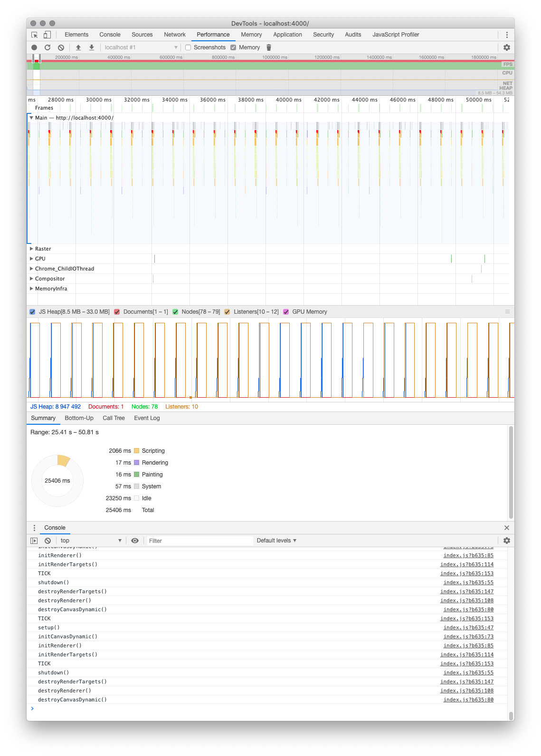The height and width of the screenshot is (756, 541).
Task: Expand the MemoryInfra track
Action: [31, 289]
